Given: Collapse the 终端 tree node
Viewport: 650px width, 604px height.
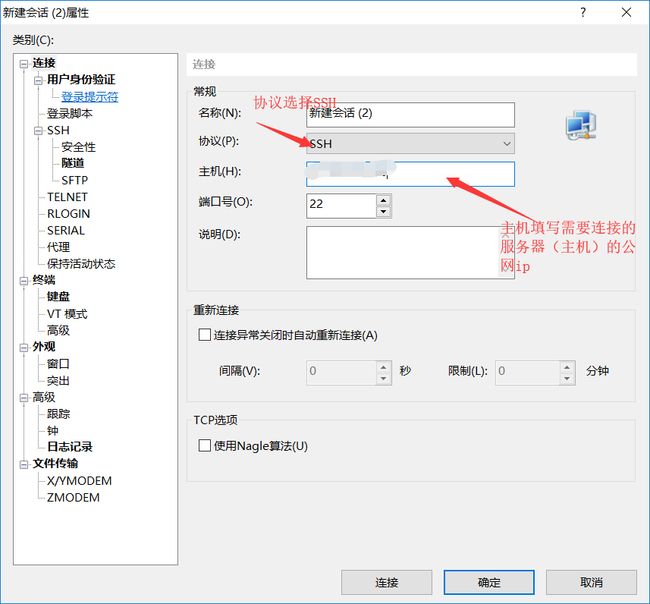Looking at the screenshot, I should click(x=24, y=281).
